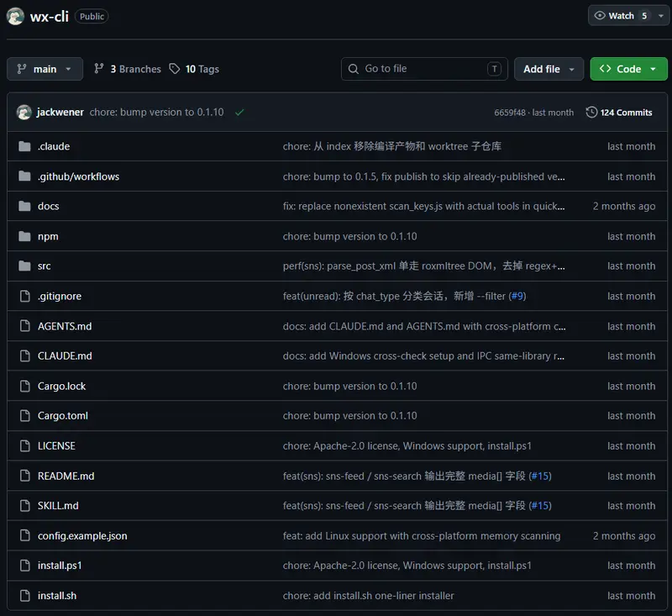
Task: Click the file icon for CLAUDE.md
Action: pyautogui.click(x=25, y=355)
